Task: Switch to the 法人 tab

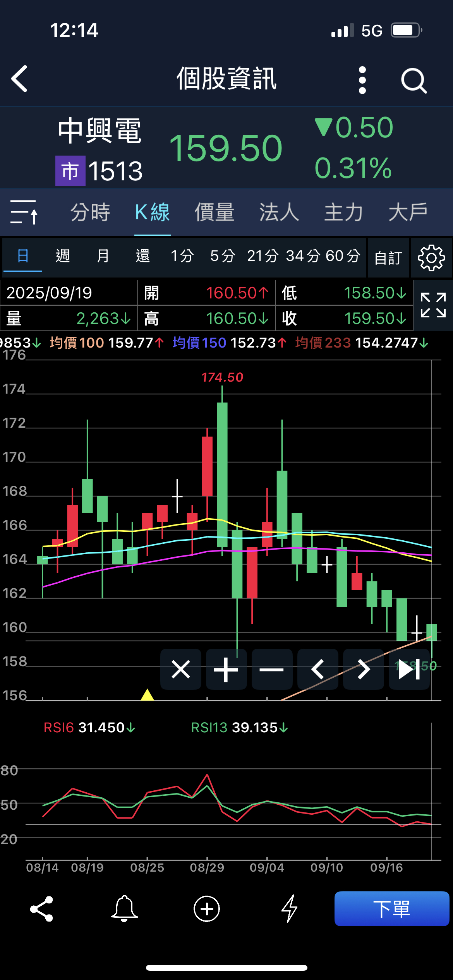Action: coord(279,212)
